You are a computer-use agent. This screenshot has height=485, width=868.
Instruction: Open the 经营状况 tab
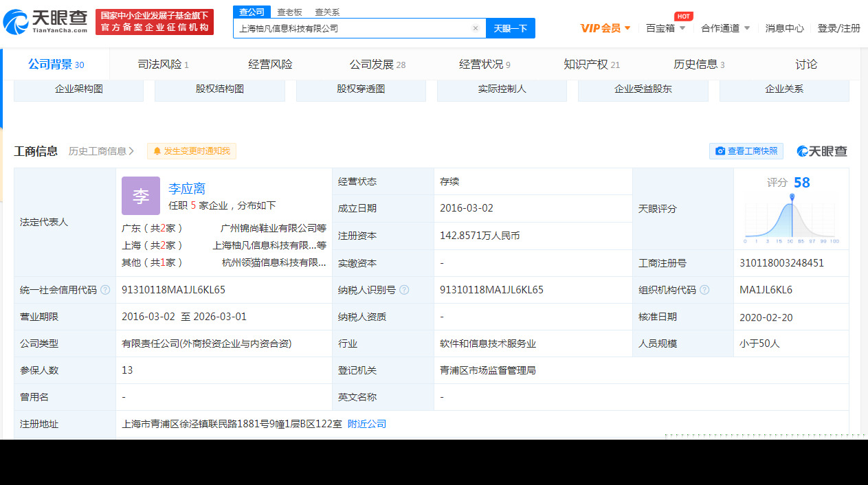tap(485, 65)
